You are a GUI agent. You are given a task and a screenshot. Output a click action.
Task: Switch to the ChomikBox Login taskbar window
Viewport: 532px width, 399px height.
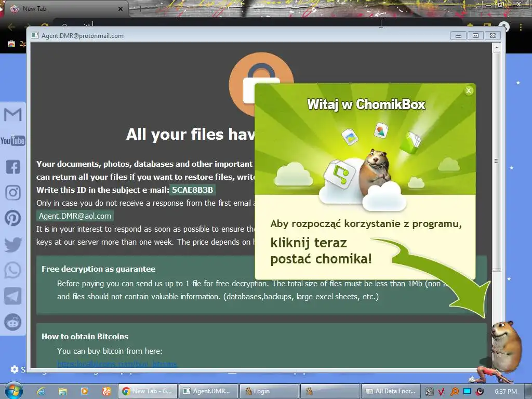(269, 391)
